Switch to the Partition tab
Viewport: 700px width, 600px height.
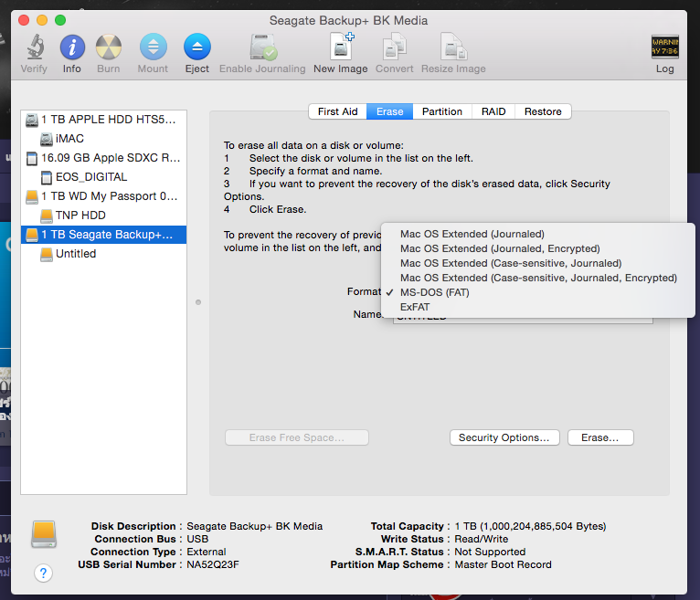tap(442, 111)
